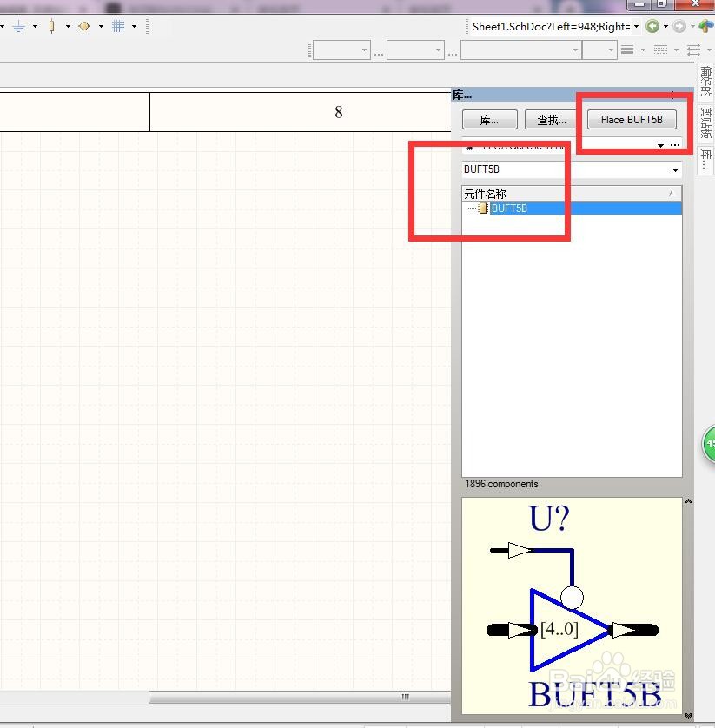Viewport: 715px width, 728px height.
Task: Click the ellipsis button beside library dropdown
Action: pos(675,146)
